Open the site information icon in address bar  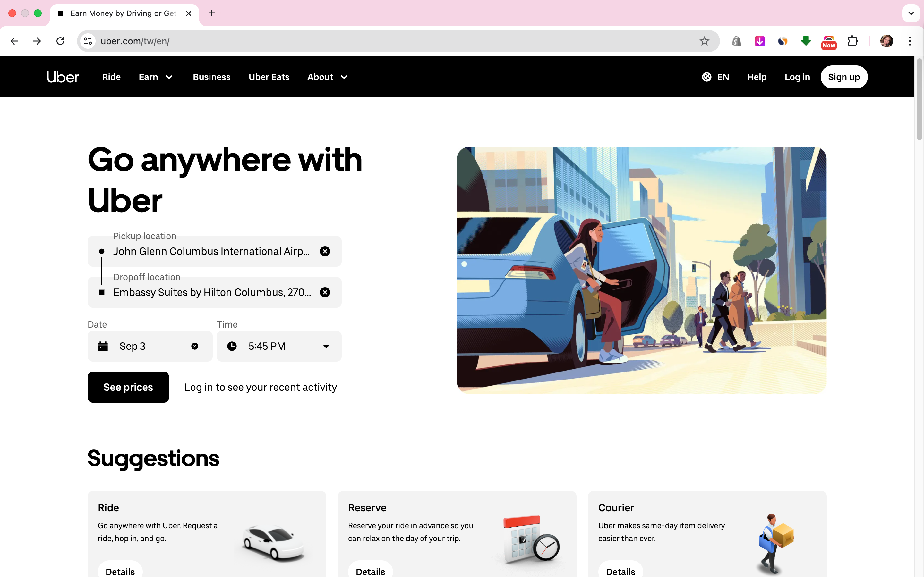88,41
